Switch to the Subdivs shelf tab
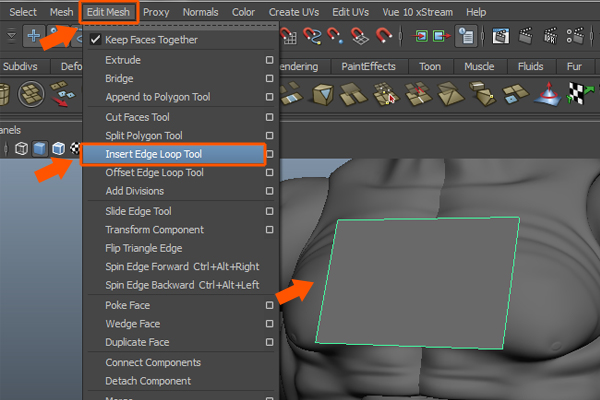 point(20,67)
